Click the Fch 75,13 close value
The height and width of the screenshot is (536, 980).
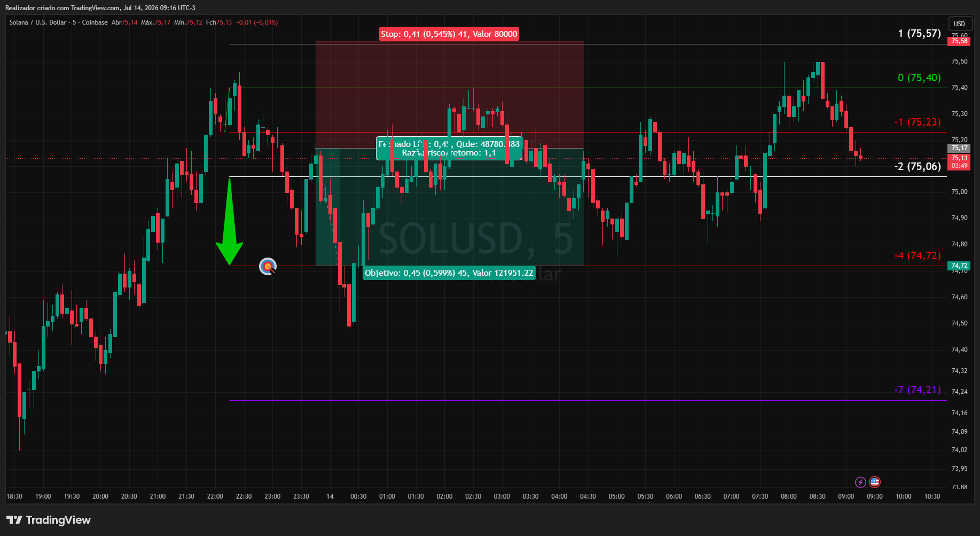tap(219, 22)
